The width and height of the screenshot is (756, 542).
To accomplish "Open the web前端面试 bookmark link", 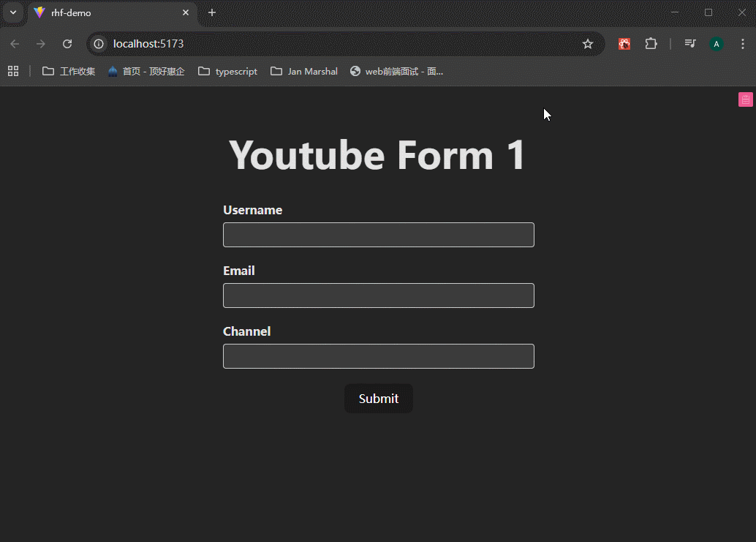I will pyautogui.click(x=396, y=71).
